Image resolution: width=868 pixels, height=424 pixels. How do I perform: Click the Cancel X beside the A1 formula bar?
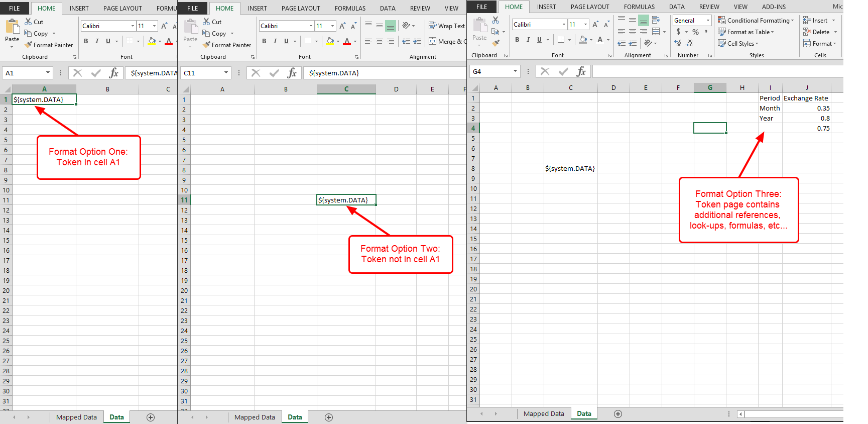tap(77, 73)
